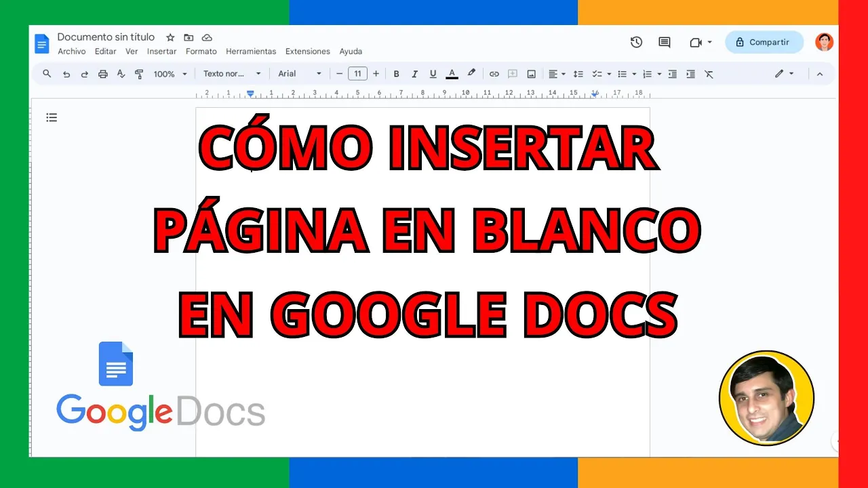The width and height of the screenshot is (868, 488).
Task: Click the numbered list icon
Action: coord(647,74)
